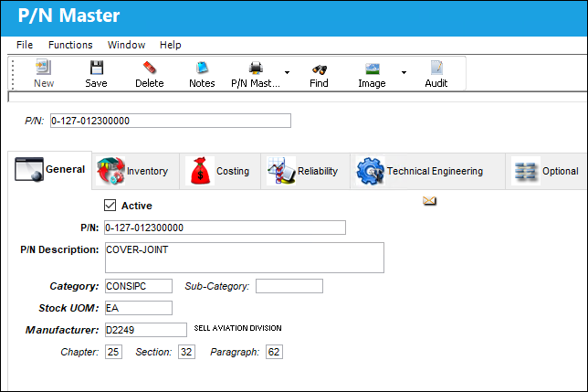Switch to the Technical Engineering tab
This screenshot has width=588, height=392.
coord(427,171)
